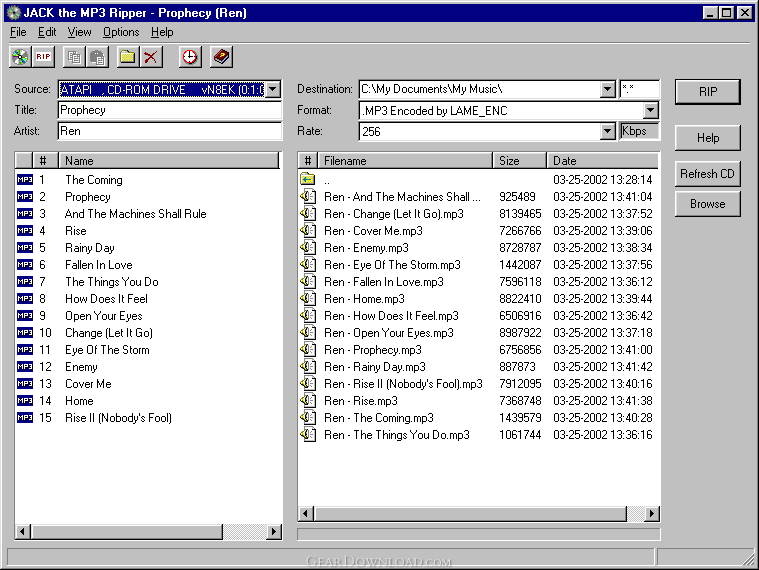Click audio file icon for Ren - Cover Me.mp3
Screen dimensions: 759x570
pyautogui.click(x=308, y=230)
